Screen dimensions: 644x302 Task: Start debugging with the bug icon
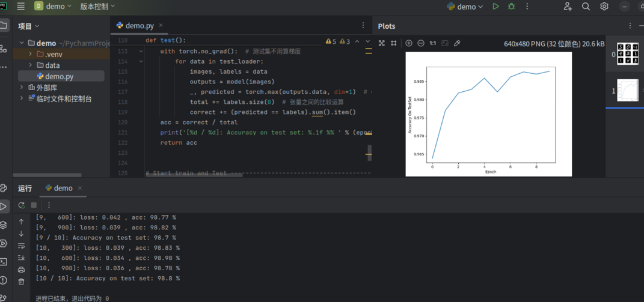pyautogui.click(x=511, y=6)
